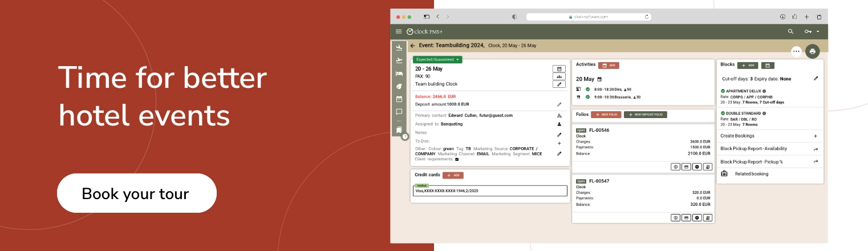Click the card payment icon on FL-00547
The image size is (868, 251).
click(686, 217)
